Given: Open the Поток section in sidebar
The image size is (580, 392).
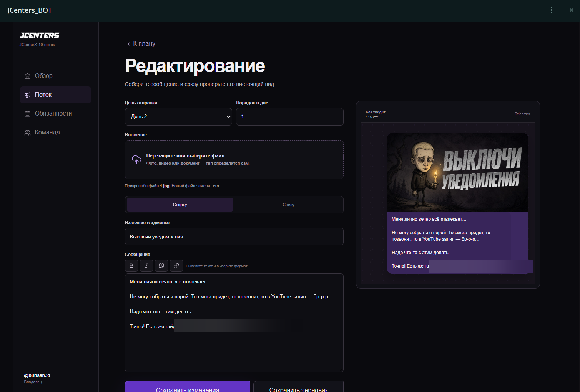Looking at the screenshot, I should pos(55,95).
